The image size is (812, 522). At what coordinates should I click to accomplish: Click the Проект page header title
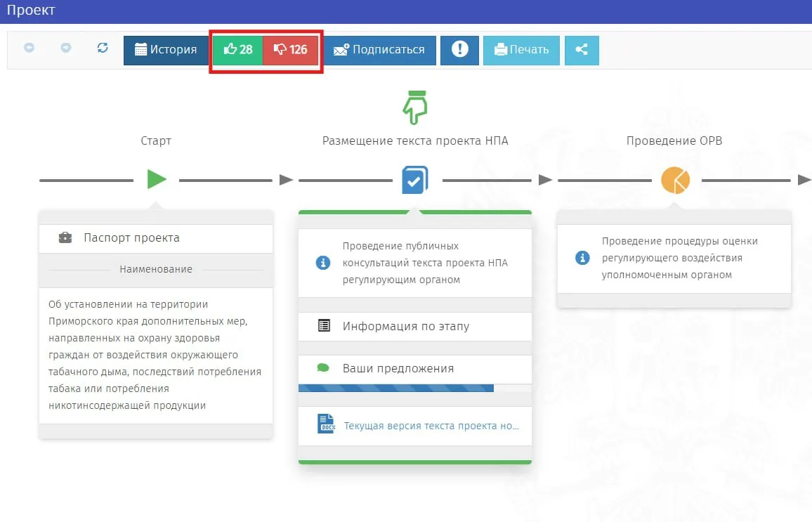click(x=31, y=11)
